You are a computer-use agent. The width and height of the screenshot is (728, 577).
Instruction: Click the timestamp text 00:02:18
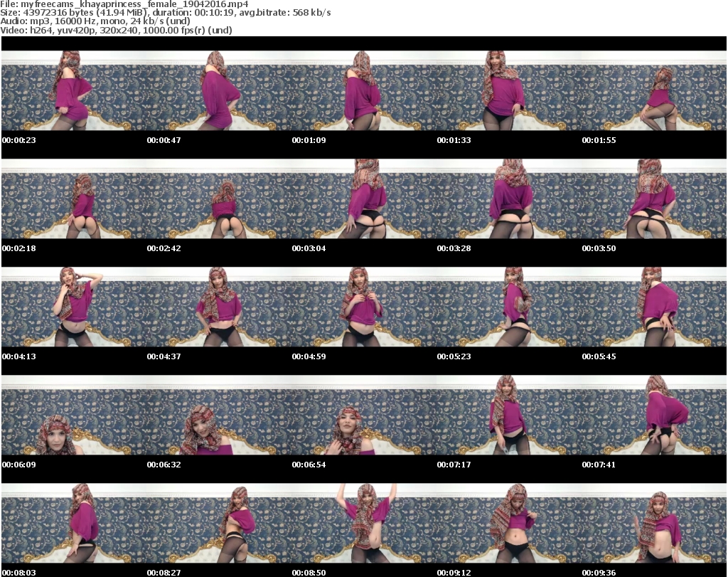coord(19,248)
